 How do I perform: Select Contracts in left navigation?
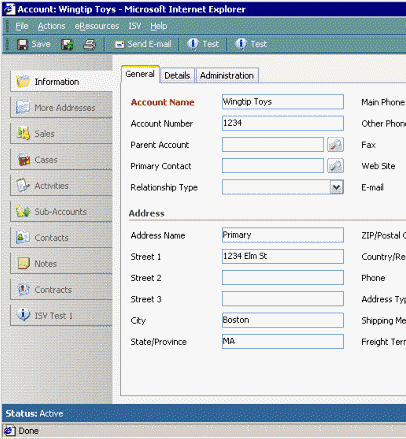click(61, 289)
